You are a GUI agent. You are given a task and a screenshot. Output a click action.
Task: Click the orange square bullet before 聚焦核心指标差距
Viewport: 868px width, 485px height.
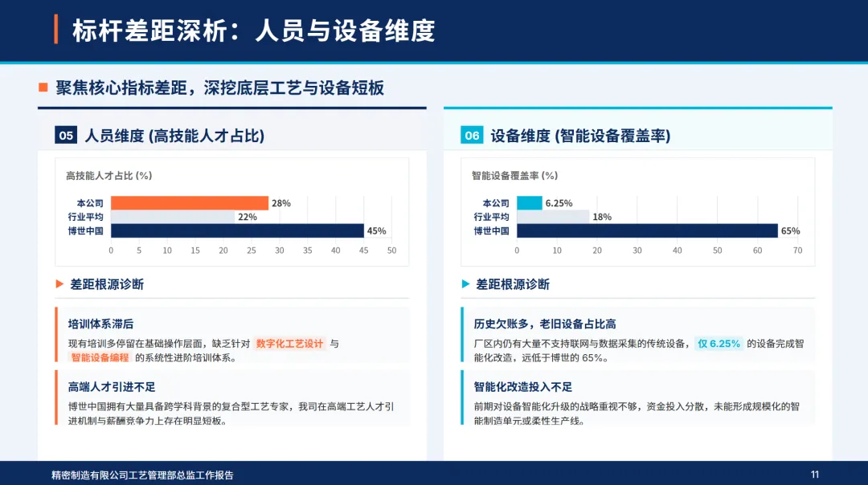click(43, 88)
